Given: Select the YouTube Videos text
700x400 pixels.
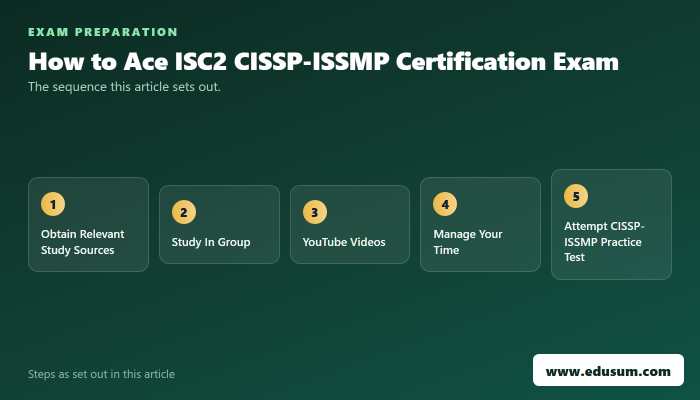Looking at the screenshot, I should pyautogui.click(x=344, y=242).
